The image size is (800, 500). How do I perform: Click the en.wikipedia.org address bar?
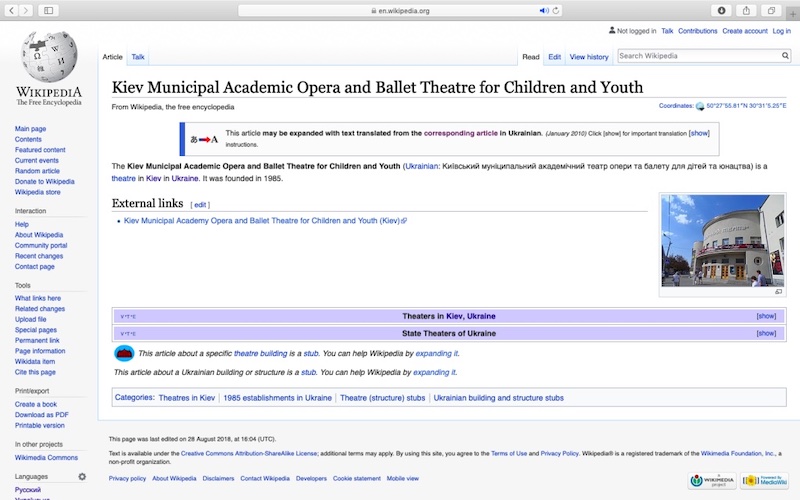[401, 10]
